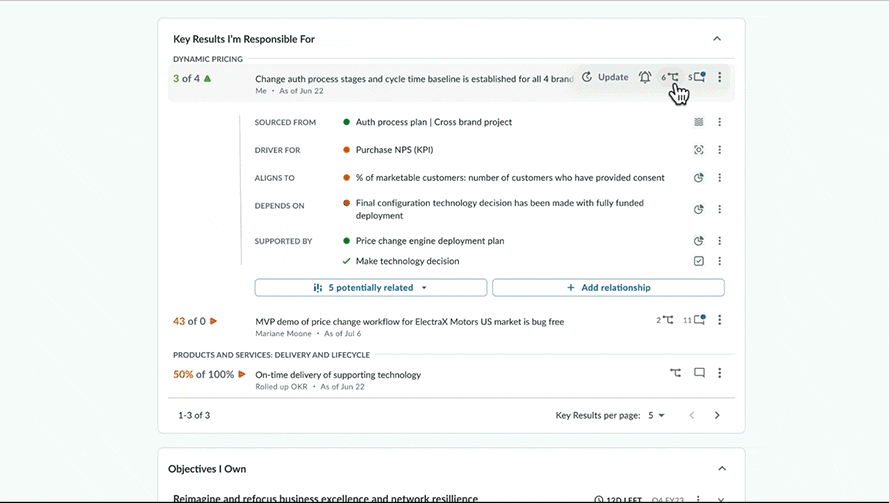Image resolution: width=889 pixels, height=503 pixels.
Task: Open more options for Purchase NPS (KPI) row
Action: [x=719, y=150]
